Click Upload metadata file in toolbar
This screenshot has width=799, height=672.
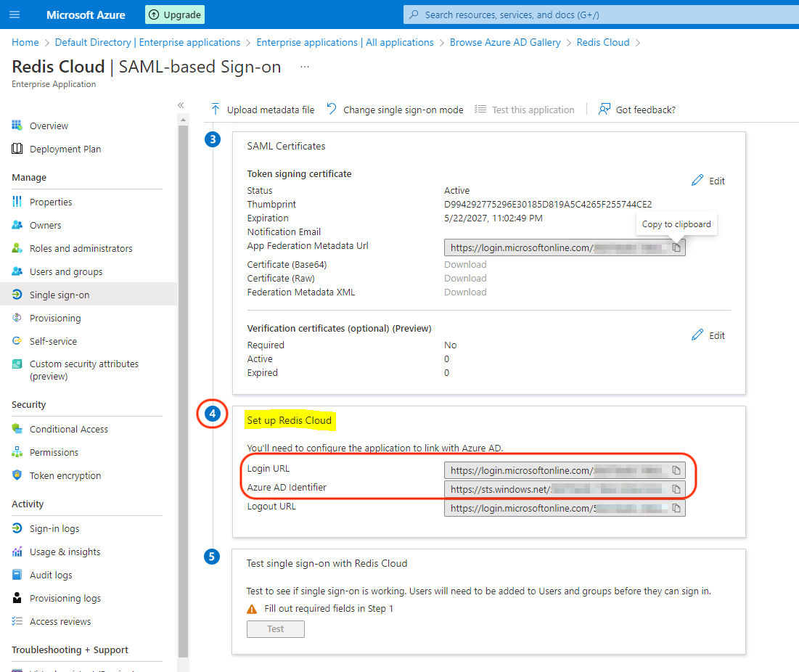tap(263, 110)
